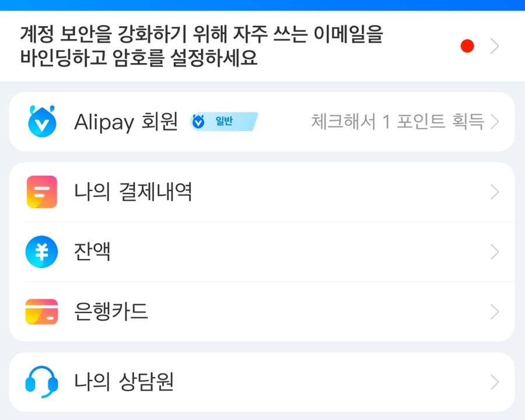
Task: Tap the red notification dot
Action: click(x=467, y=46)
